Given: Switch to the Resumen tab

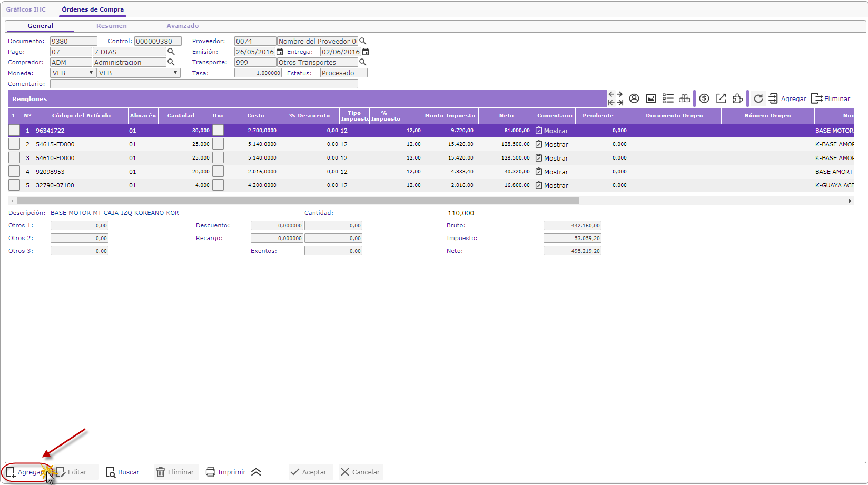Looking at the screenshot, I should (x=111, y=26).
